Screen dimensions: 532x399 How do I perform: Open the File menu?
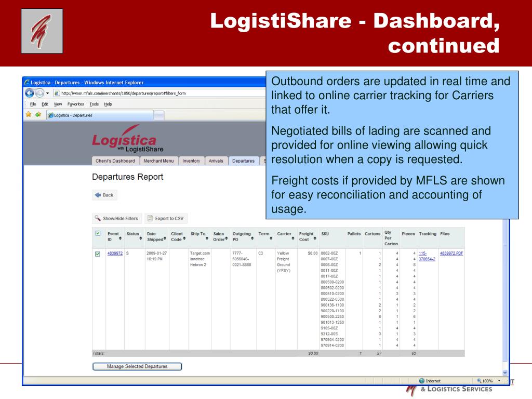coord(33,104)
